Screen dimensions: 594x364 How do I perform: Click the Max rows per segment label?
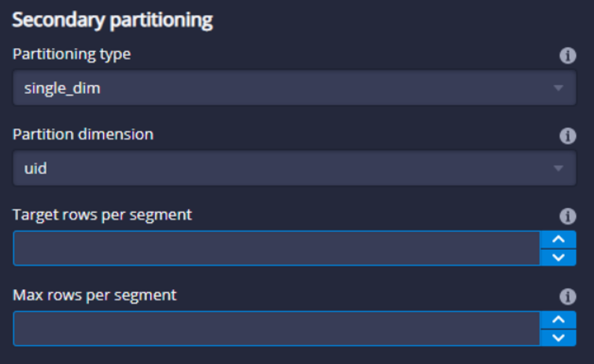click(94, 296)
